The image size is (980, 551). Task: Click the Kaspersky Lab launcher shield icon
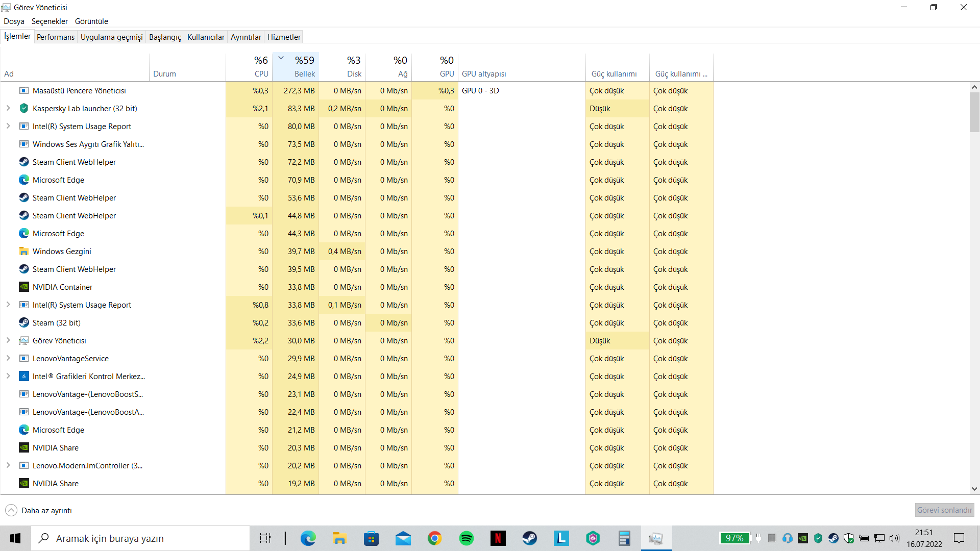(24, 108)
